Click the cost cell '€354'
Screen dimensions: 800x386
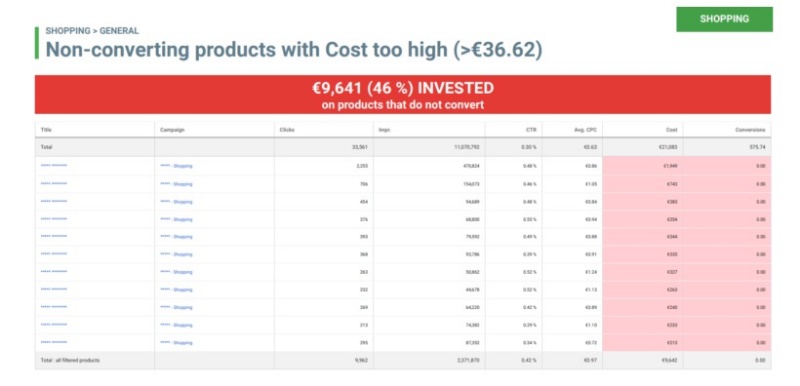tap(672, 219)
